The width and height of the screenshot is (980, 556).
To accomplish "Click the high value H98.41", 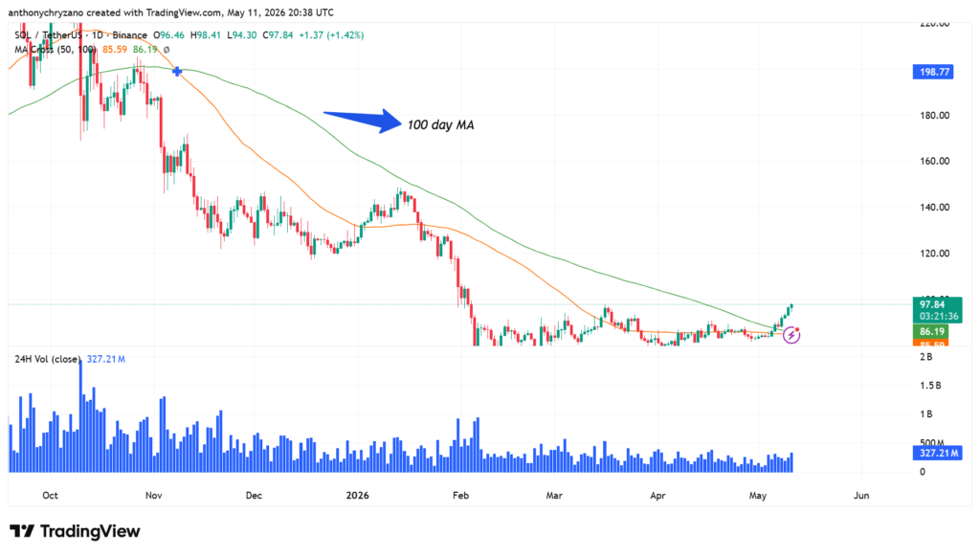I will pos(206,35).
